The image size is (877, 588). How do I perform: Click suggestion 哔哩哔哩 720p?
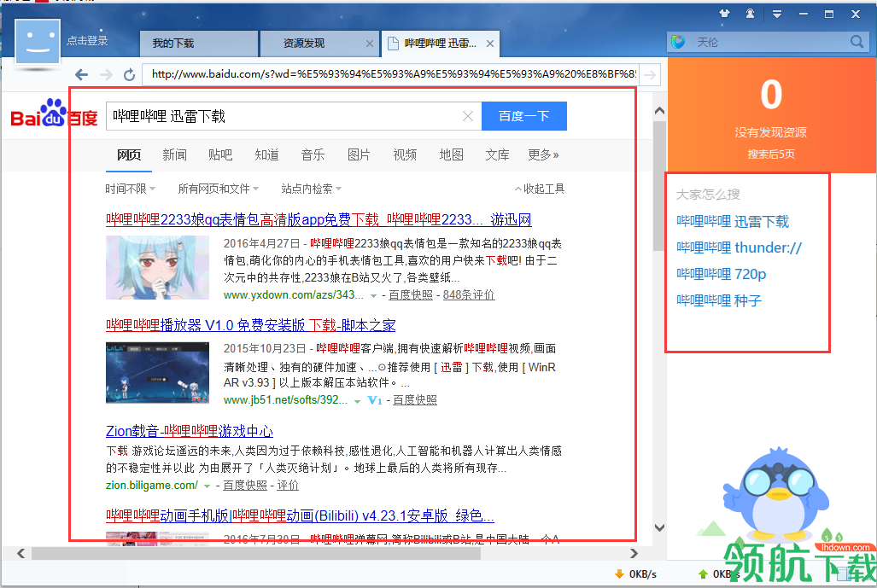(721, 274)
